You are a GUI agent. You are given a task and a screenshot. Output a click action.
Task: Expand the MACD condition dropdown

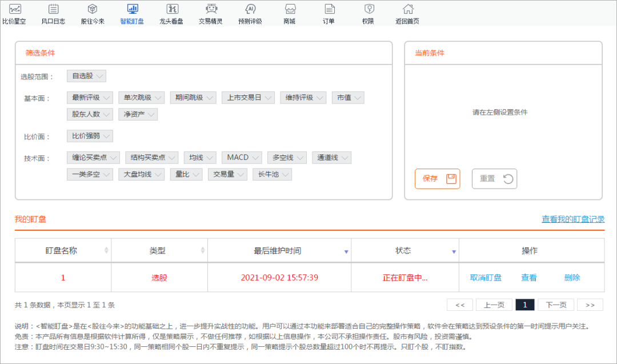241,157
